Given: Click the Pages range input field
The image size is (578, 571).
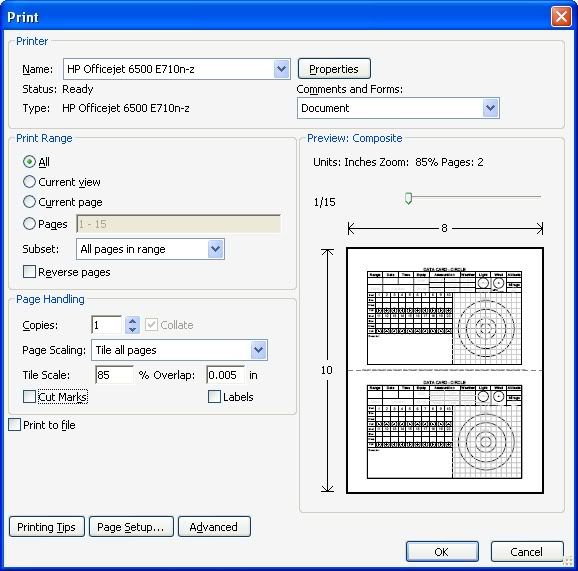Looking at the screenshot, I should [x=178, y=224].
